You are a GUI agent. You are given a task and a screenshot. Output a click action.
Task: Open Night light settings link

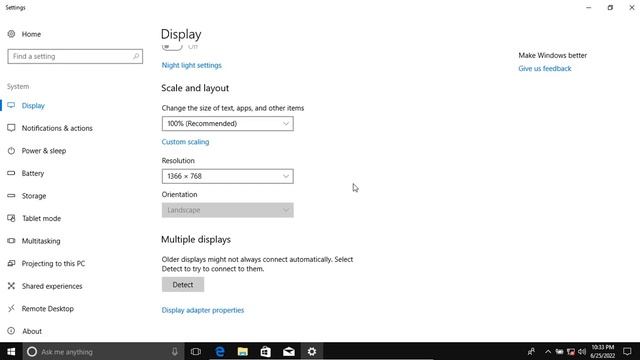pyautogui.click(x=191, y=65)
